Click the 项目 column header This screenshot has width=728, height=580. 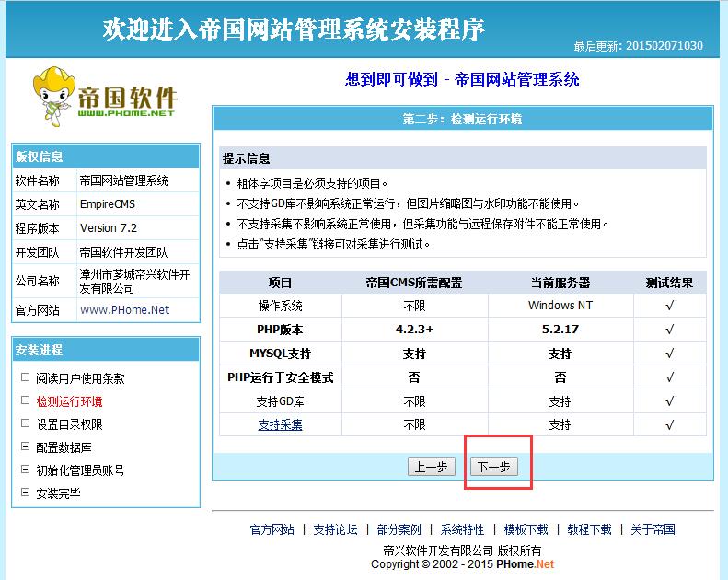[x=280, y=283]
